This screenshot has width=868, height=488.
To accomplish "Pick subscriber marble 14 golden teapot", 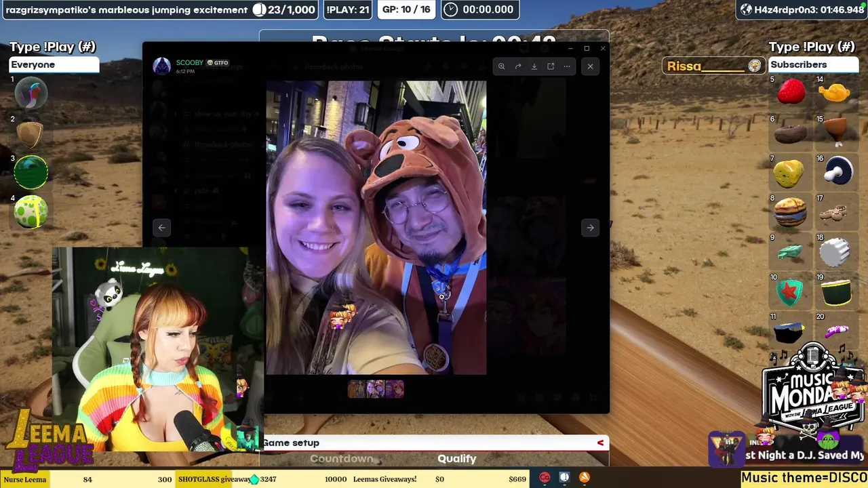I will (834, 92).
